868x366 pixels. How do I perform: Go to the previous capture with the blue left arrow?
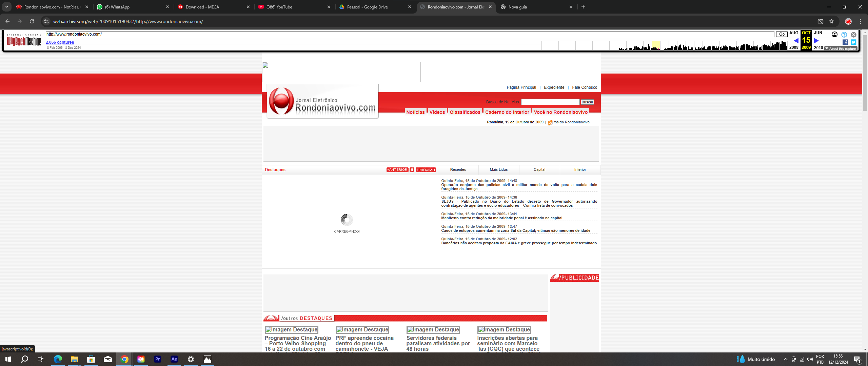pos(796,41)
